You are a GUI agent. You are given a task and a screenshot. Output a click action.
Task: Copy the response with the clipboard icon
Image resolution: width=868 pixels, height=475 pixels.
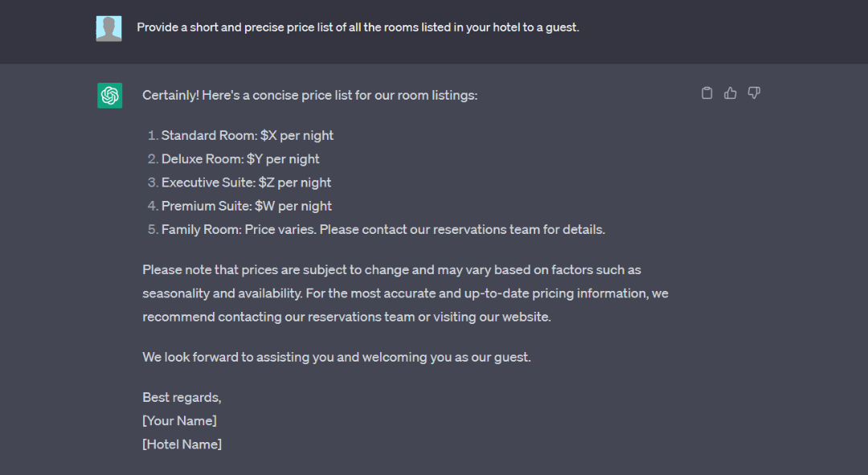(x=707, y=93)
